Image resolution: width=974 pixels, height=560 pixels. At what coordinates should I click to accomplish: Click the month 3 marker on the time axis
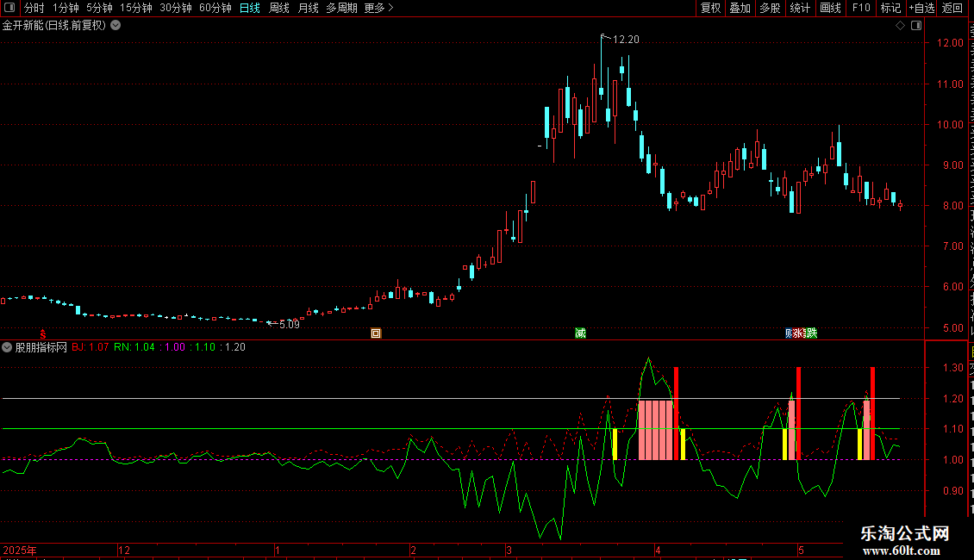(x=509, y=550)
